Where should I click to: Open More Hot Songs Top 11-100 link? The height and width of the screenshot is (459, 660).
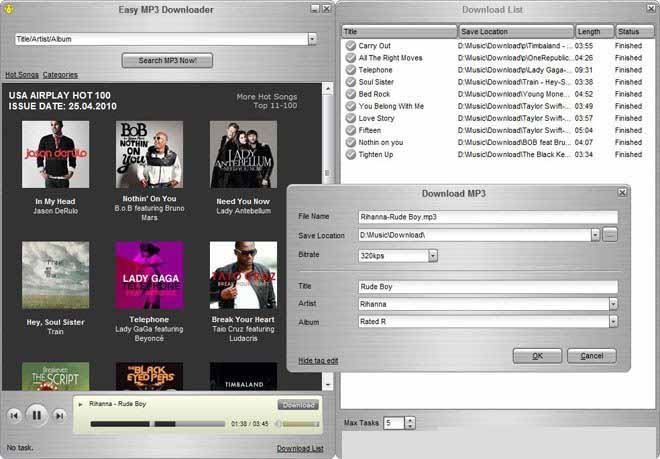click(x=266, y=101)
